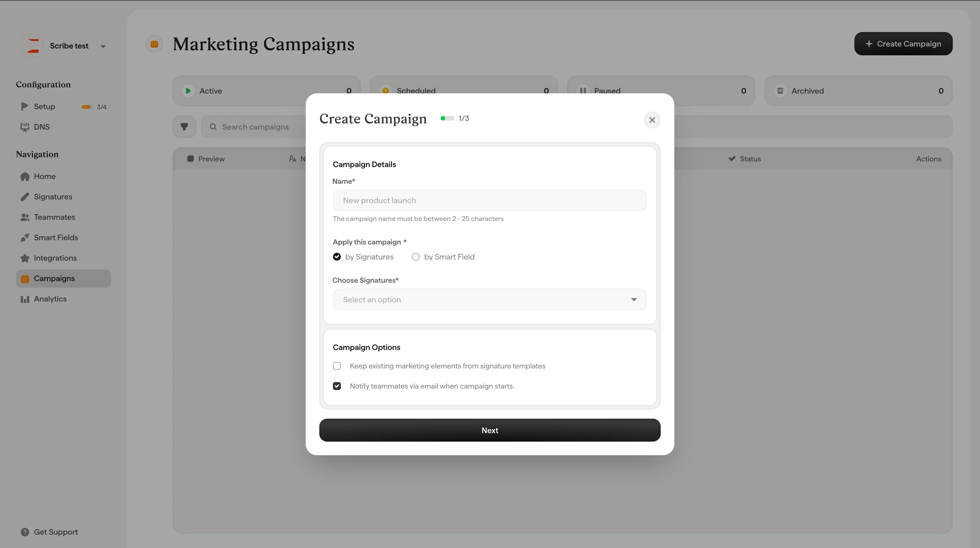Image resolution: width=980 pixels, height=548 pixels.
Task: Click the Integrations star icon
Action: (x=25, y=258)
